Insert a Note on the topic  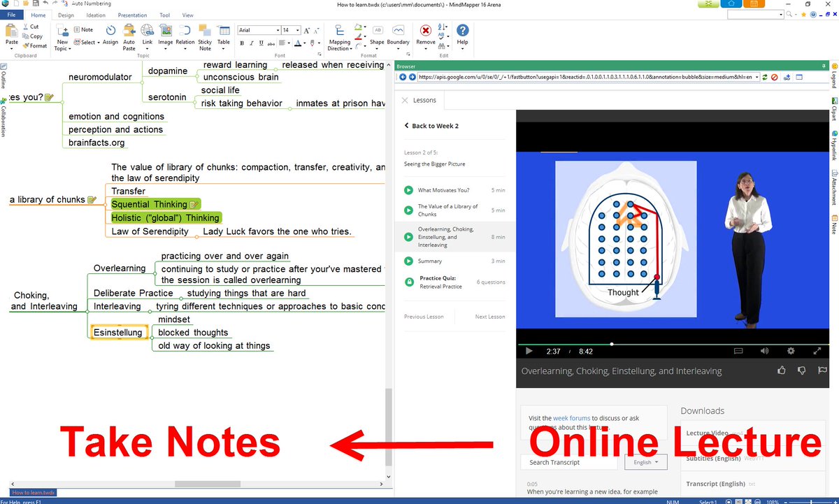click(x=83, y=29)
